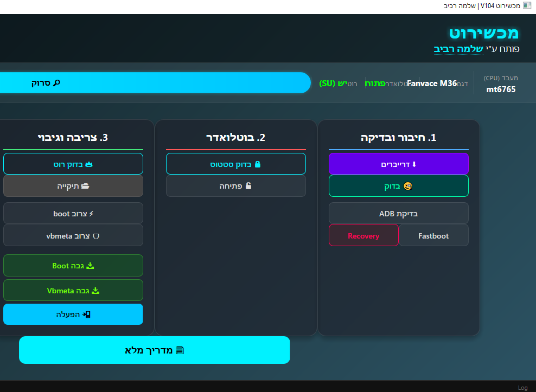
Task: Click the blue הפעלה button
Action: click(x=73, y=314)
